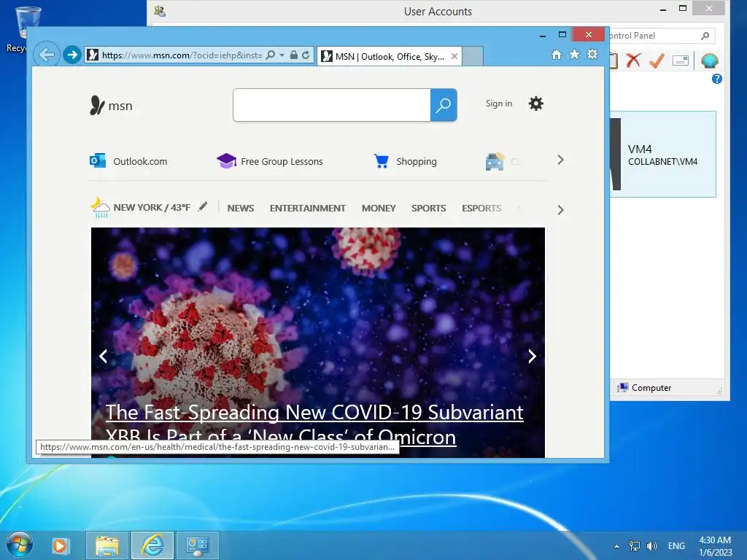The image size is (747, 560).
Task: Click the red X toolbar icon in User Accounts
Action: (x=633, y=60)
